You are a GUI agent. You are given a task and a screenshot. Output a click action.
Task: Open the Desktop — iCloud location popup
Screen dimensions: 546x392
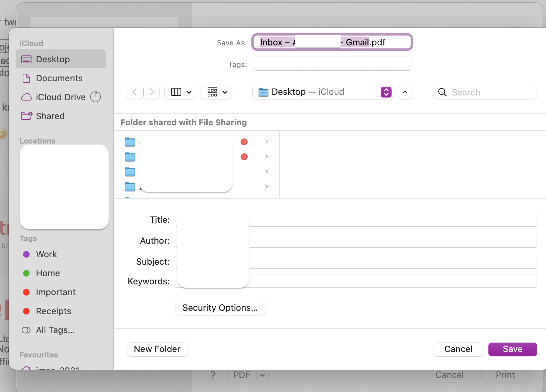pyautogui.click(x=322, y=92)
